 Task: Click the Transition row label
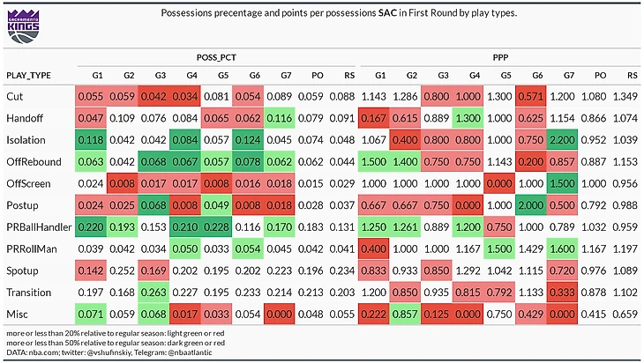pos(29,293)
